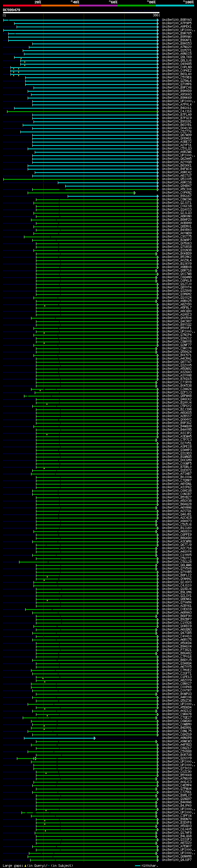Open hit UniRef100_A9NX15

click(x=176, y=54)
